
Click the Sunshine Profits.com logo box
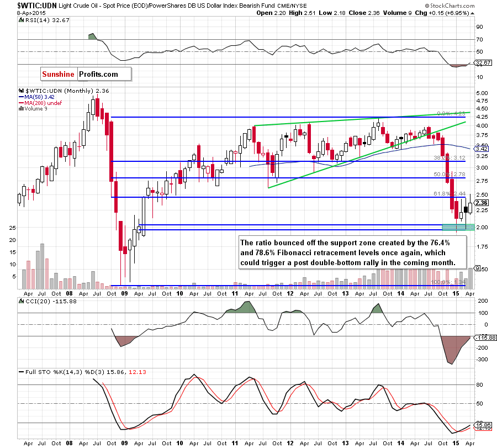pyautogui.click(x=86, y=74)
